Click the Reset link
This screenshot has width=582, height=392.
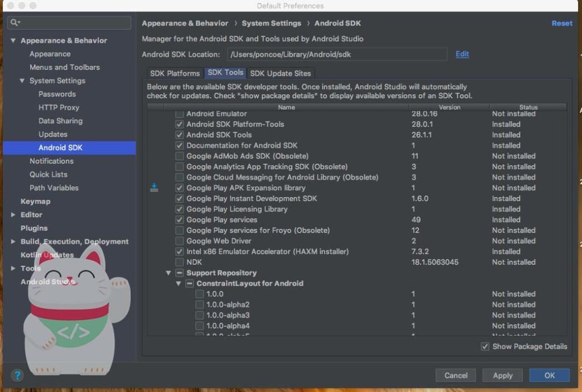click(562, 23)
